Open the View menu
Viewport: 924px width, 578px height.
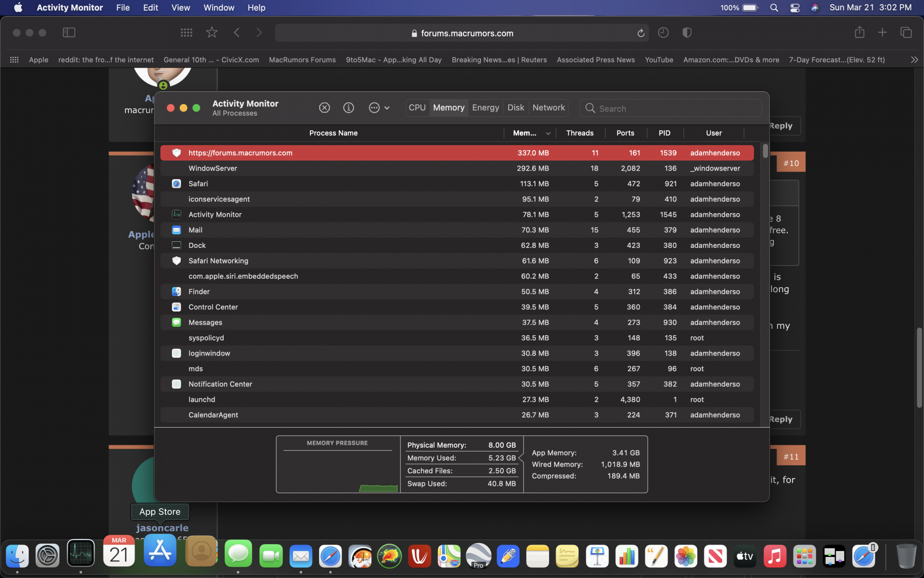coord(181,7)
